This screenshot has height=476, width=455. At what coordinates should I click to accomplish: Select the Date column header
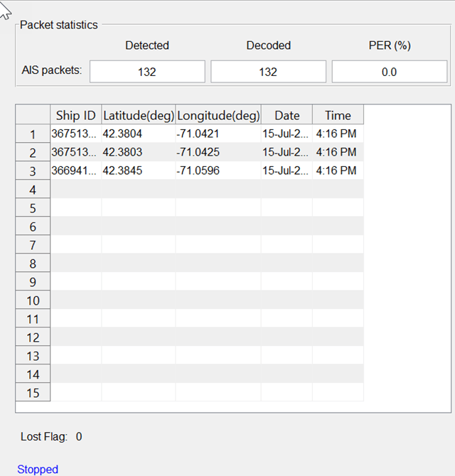coord(287,115)
